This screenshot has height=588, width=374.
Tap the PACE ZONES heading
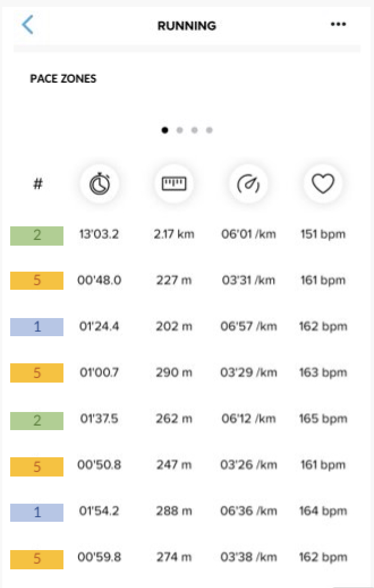pyautogui.click(x=63, y=79)
